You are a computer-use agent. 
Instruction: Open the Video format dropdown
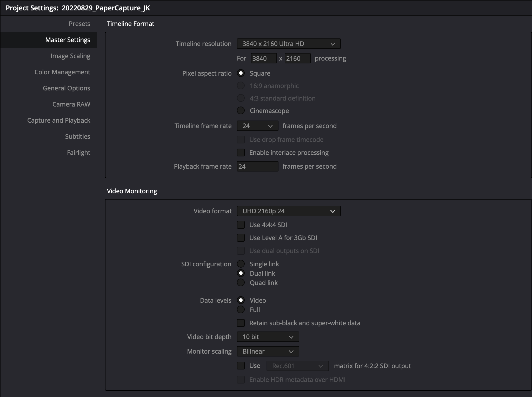pyautogui.click(x=288, y=211)
